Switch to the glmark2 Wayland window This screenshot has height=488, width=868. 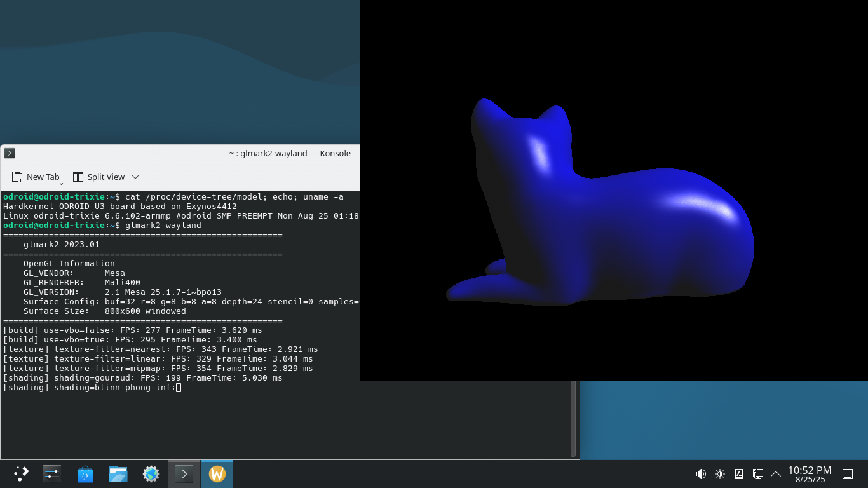coord(217,474)
